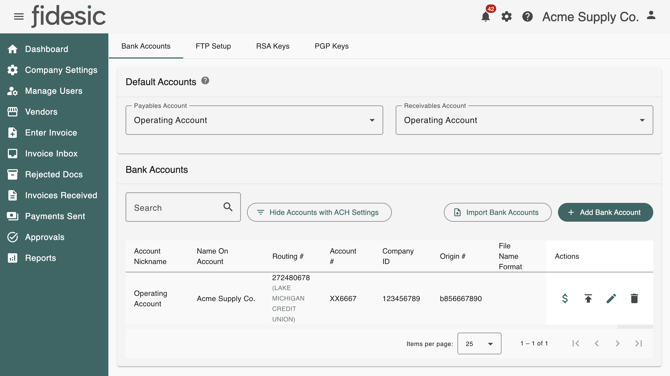
Task: Switch to the FTP Setup tab
Action: tap(213, 46)
